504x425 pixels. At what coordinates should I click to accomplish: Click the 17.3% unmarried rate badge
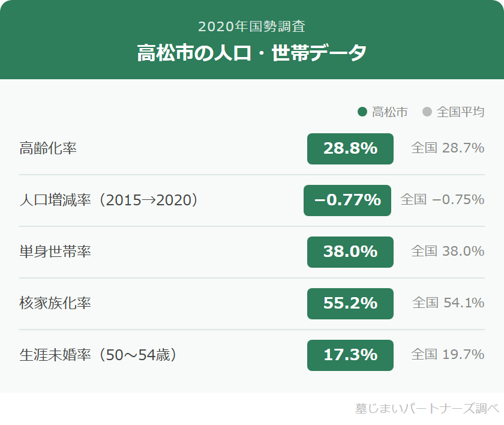[350, 355]
